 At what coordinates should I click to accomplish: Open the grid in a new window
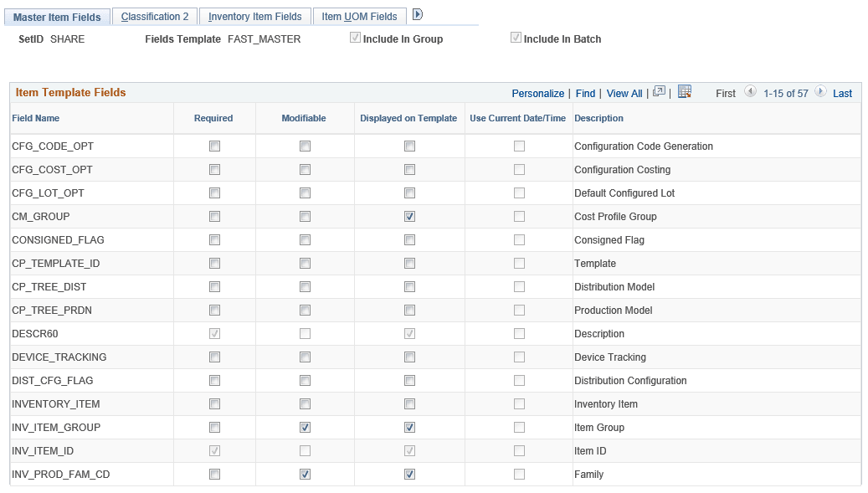[659, 93]
